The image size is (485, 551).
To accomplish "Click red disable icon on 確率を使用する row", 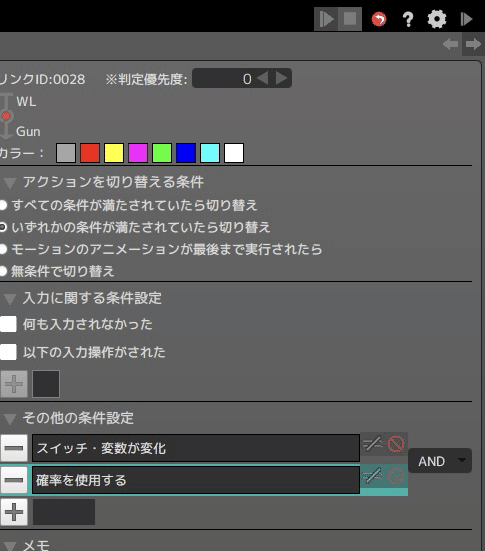I will coord(396,476).
